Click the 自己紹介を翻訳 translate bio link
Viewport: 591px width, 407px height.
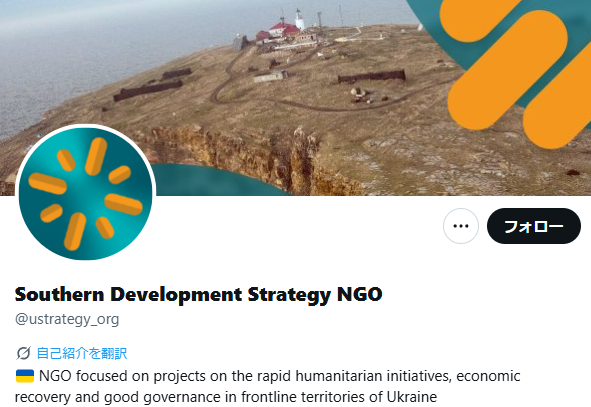[82, 353]
